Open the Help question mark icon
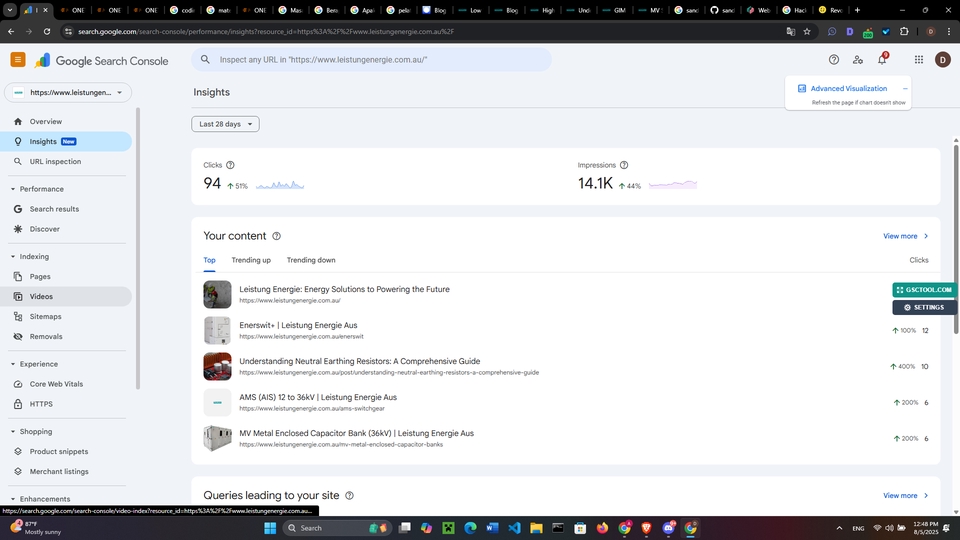 (x=833, y=60)
